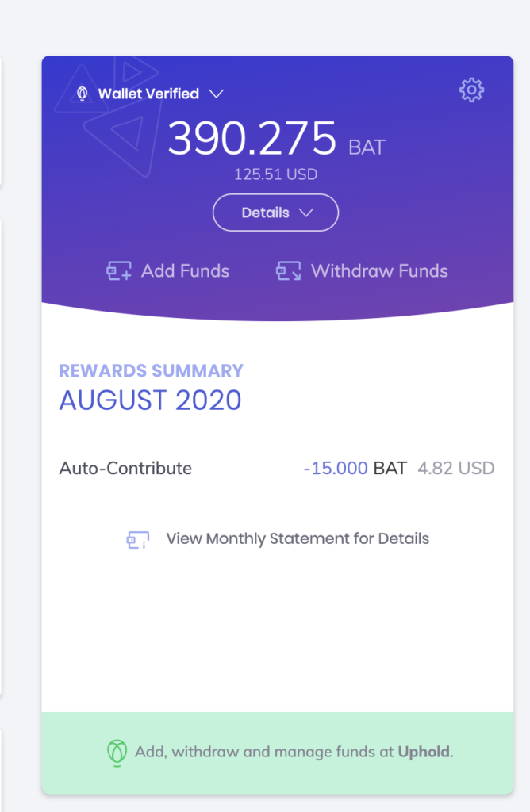The width and height of the screenshot is (530, 812).
Task: Click the 390.275 BAT balance amount
Action: click(x=277, y=138)
